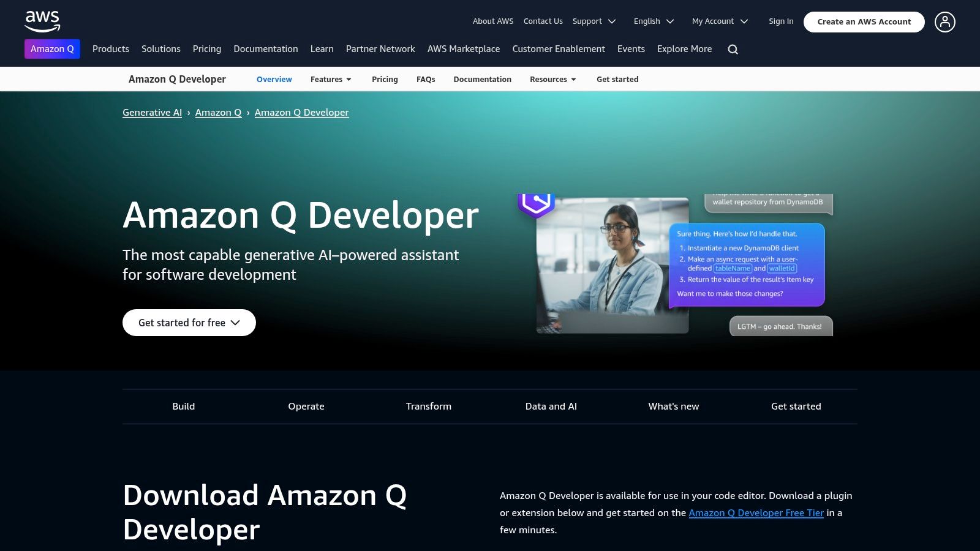Viewport: 980px width, 551px height.
Task: Open FAQs in the sub-navigation
Action: (x=426, y=80)
